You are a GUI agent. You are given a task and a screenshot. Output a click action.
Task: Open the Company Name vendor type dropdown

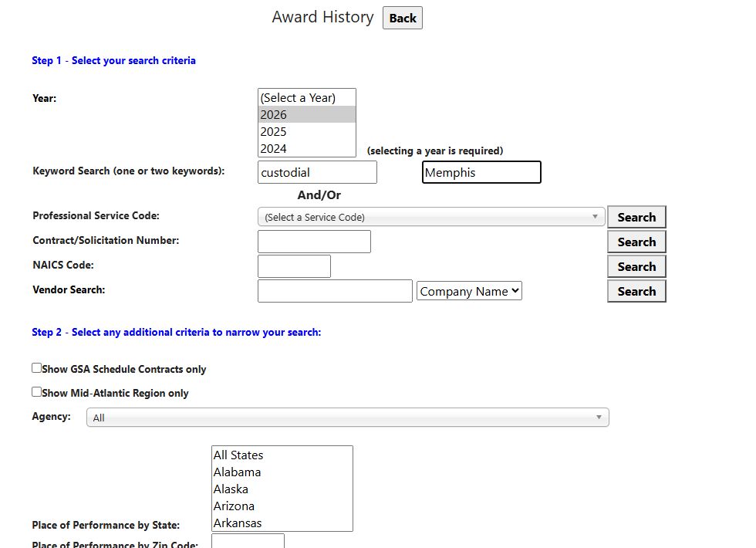[469, 291]
